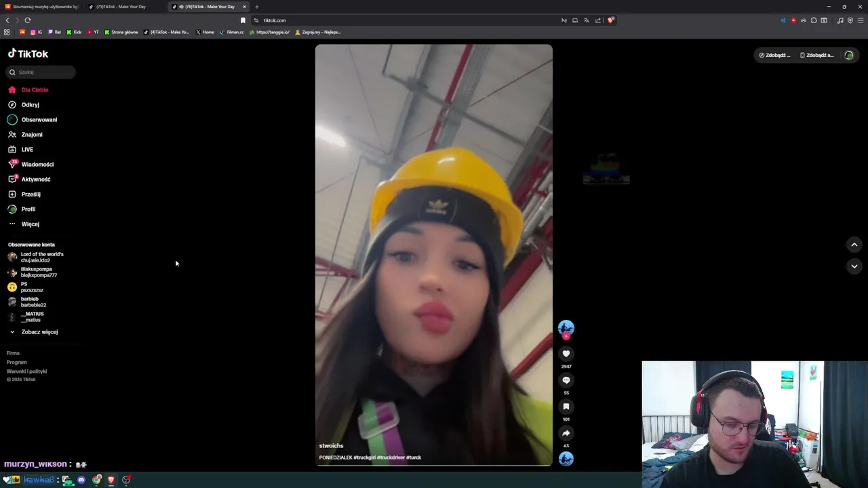Screen dimensions: 868x488
Task: Reload the current page
Action: tap(28, 20)
